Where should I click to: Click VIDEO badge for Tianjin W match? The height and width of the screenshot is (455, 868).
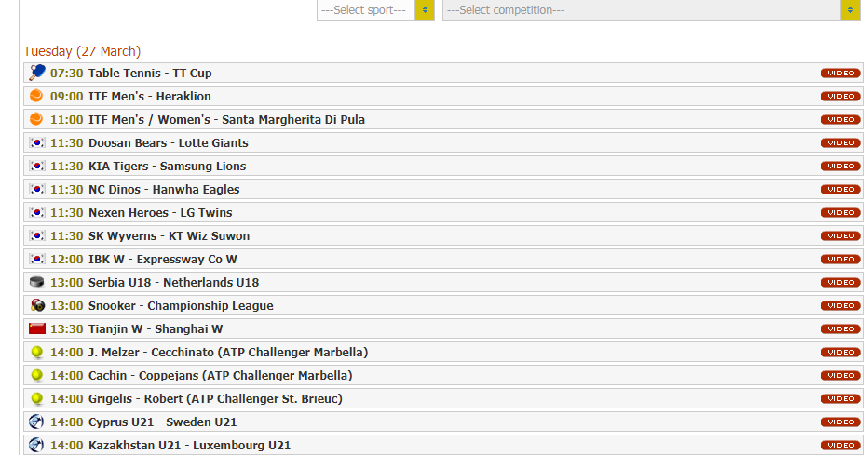[x=840, y=328]
